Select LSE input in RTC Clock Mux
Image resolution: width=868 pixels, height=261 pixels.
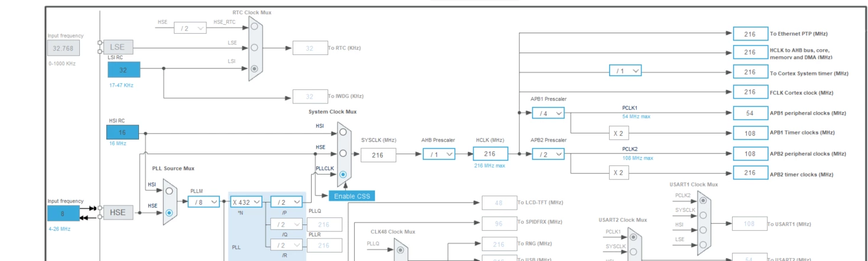pyautogui.click(x=254, y=47)
